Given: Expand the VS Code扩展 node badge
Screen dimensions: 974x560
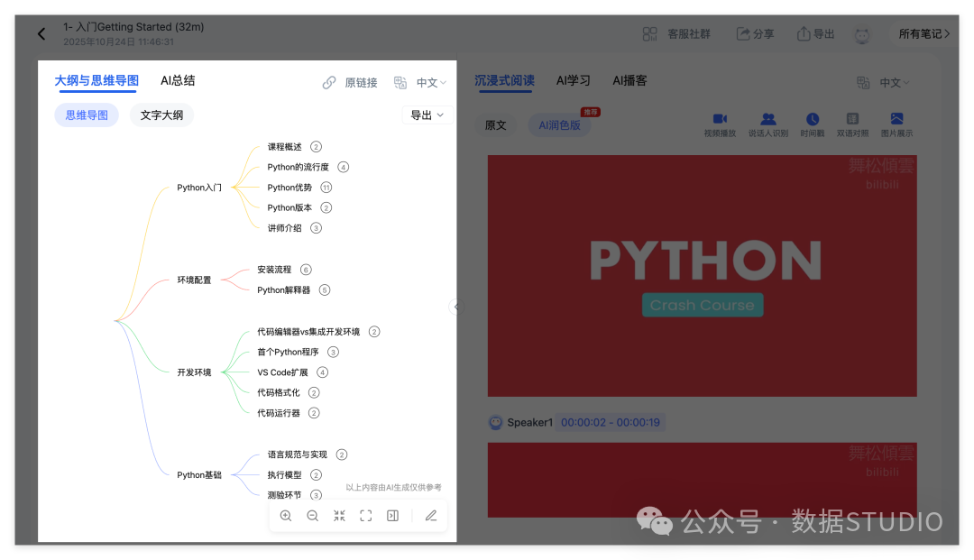Looking at the screenshot, I should [x=322, y=372].
